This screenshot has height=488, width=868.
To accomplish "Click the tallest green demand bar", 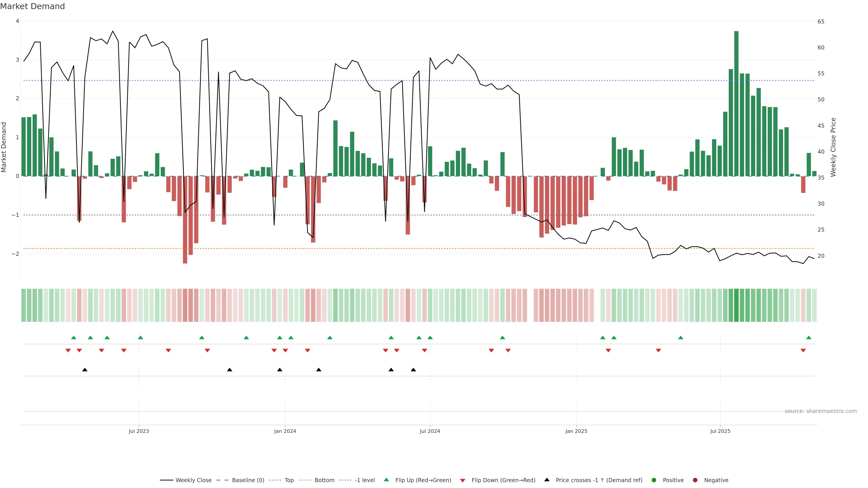I will pos(736,101).
